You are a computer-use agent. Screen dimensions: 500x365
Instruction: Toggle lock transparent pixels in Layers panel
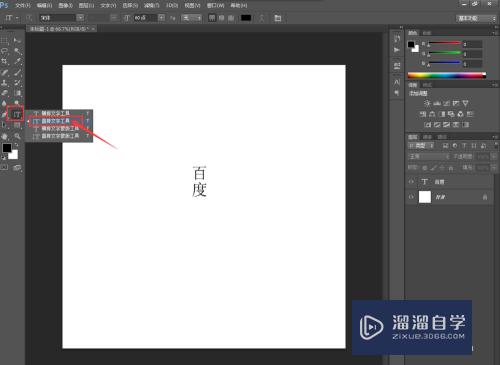[x=425, y=168]
